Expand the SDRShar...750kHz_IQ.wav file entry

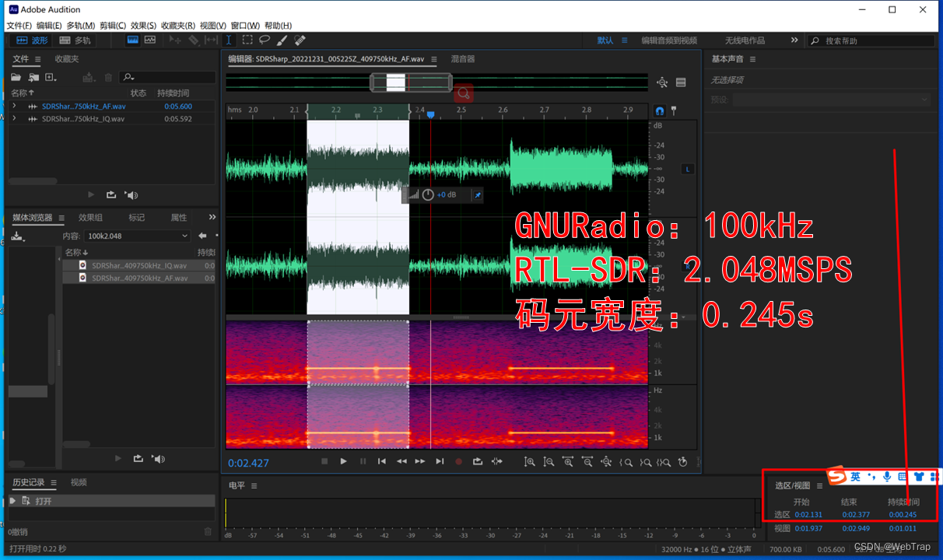coord(14,119)
